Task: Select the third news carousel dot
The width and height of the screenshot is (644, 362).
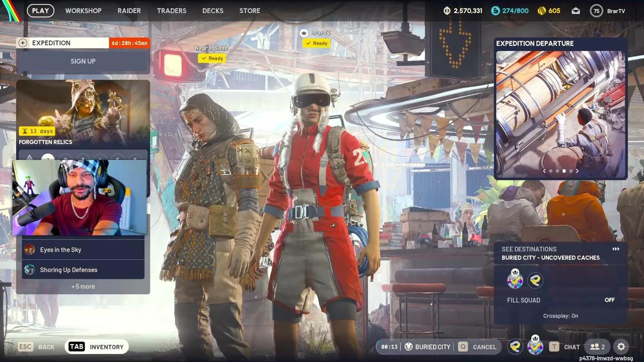Action: 564,171
